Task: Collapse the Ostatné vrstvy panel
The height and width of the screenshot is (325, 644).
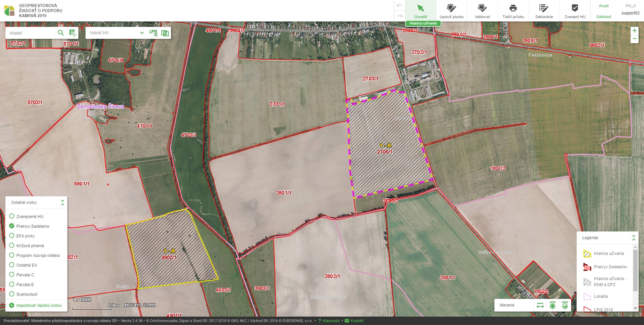Action: coord(62,203)
